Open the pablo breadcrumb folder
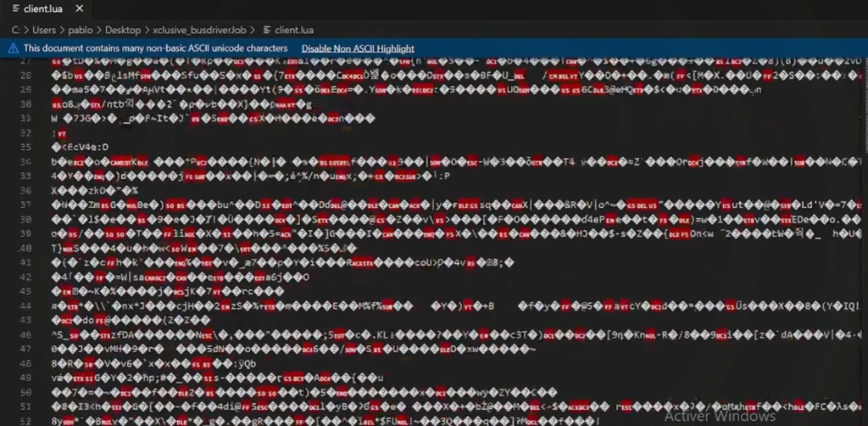The height and width of the screenshot is (426, 868). [x=81, y=30]
